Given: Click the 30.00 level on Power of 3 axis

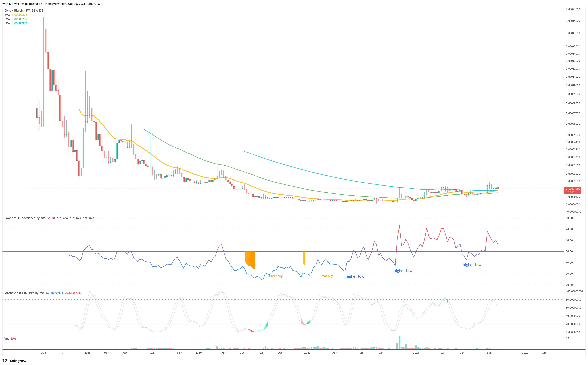Looking at the screenshot, I should coord(569,274).
